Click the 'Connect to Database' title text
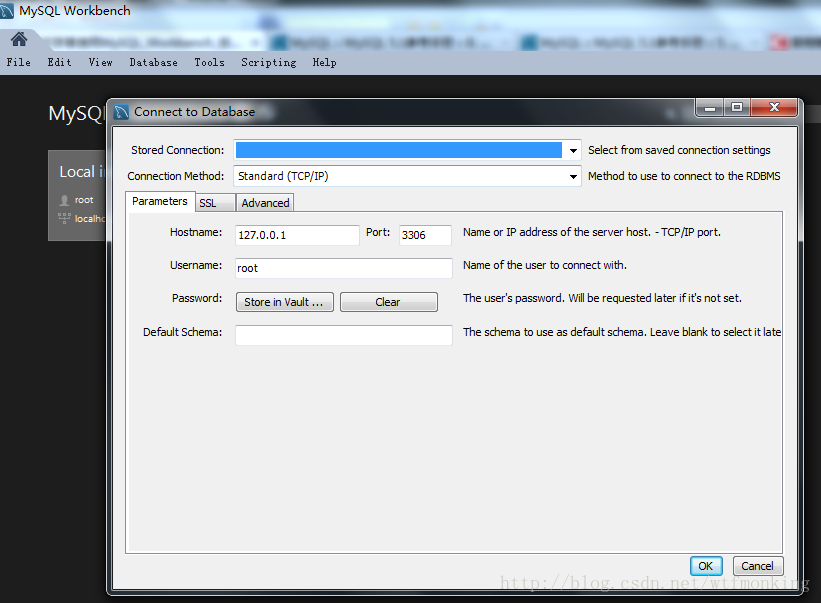Screen dimensions: 821x603 point(195,111)
